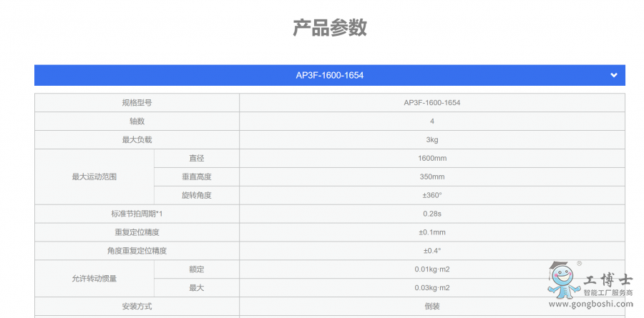Click the 3kg max load value
Screen dimensions: 644x318
tap(431, 140)
